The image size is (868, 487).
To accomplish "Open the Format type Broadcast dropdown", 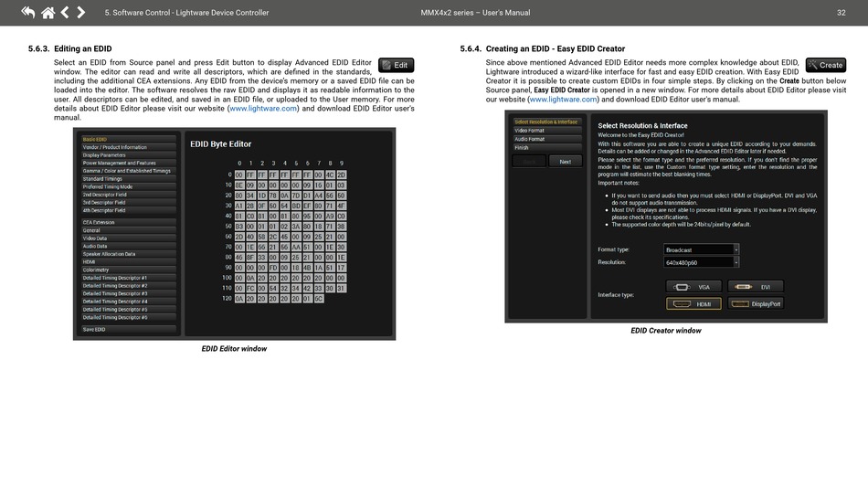I will [701, 249].
